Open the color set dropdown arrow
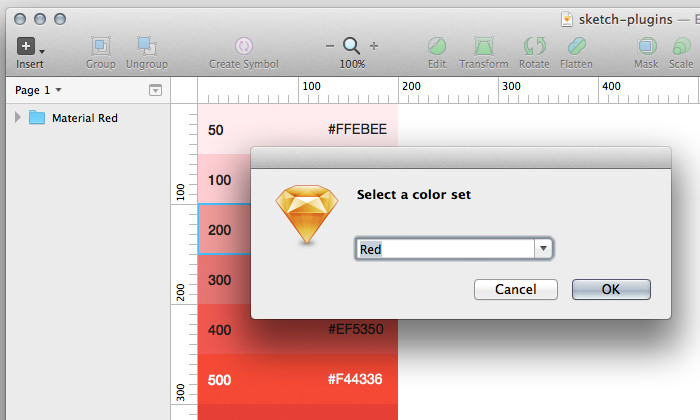The height and width of the screenshot is (420, 700). click(543, 249)
